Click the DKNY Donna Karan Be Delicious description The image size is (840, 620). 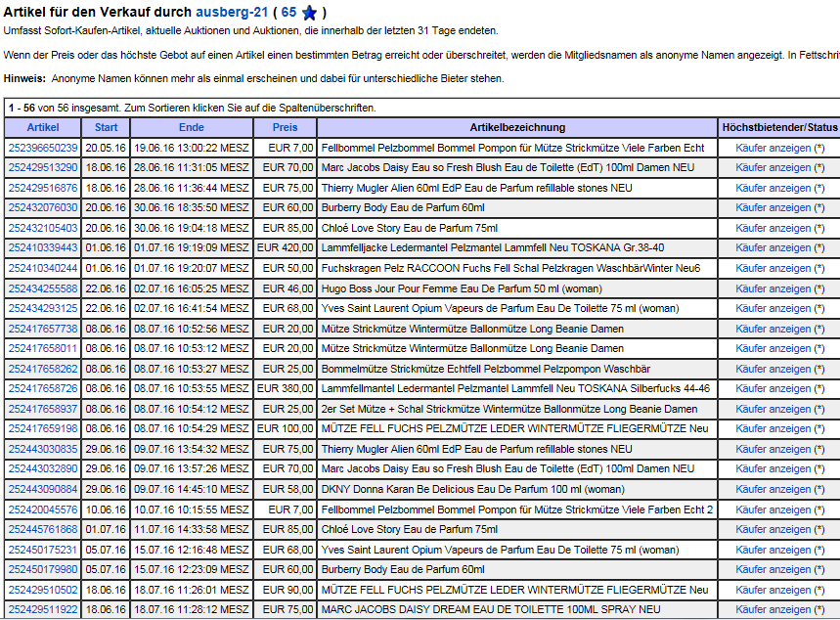click(x=473, y=490)
